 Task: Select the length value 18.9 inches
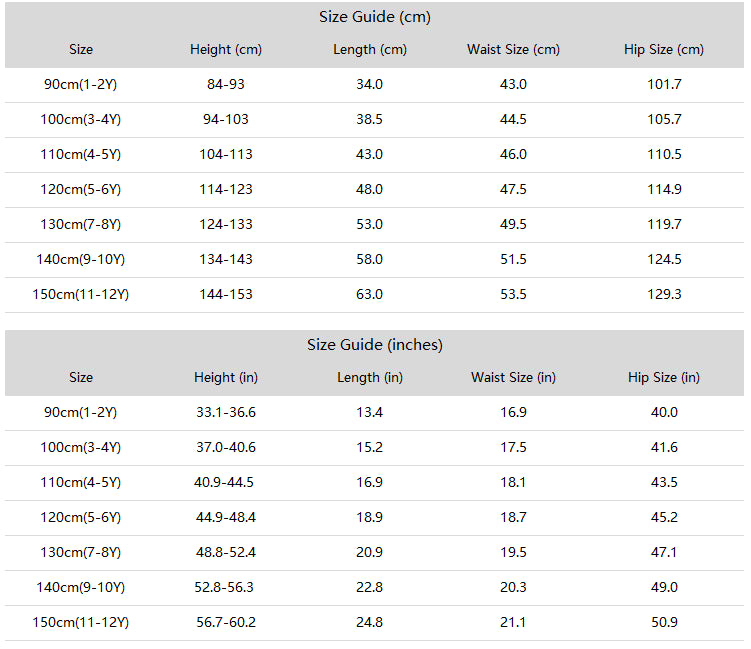(369, 517)
